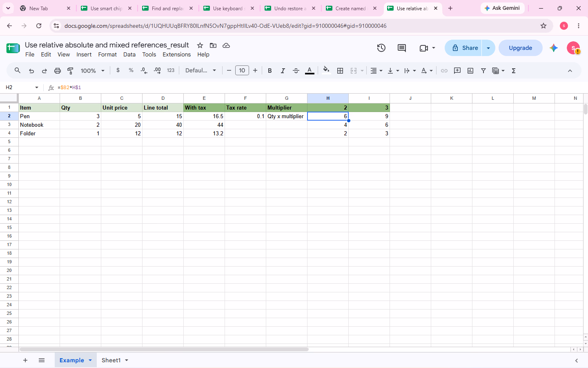Open the borders menu
The image size is (588, 368).
pos(340,71)
